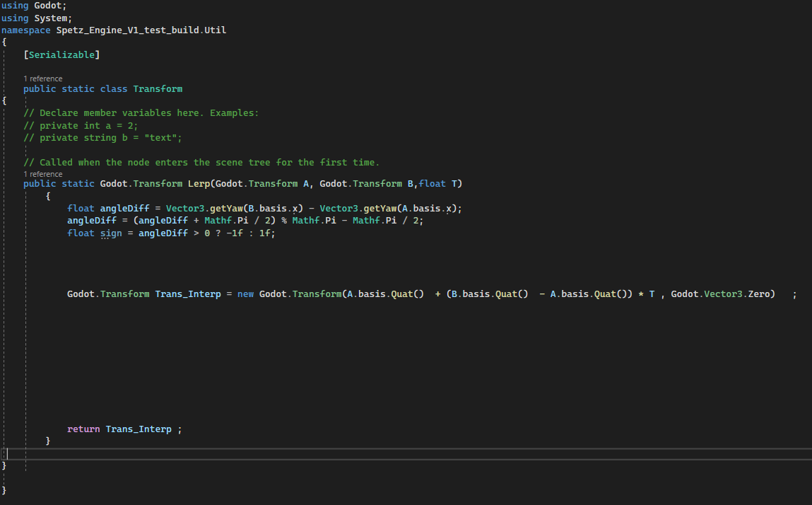Click the [Serializable] attribute
This screenshot has height=505, width=812.
point(61,54)
